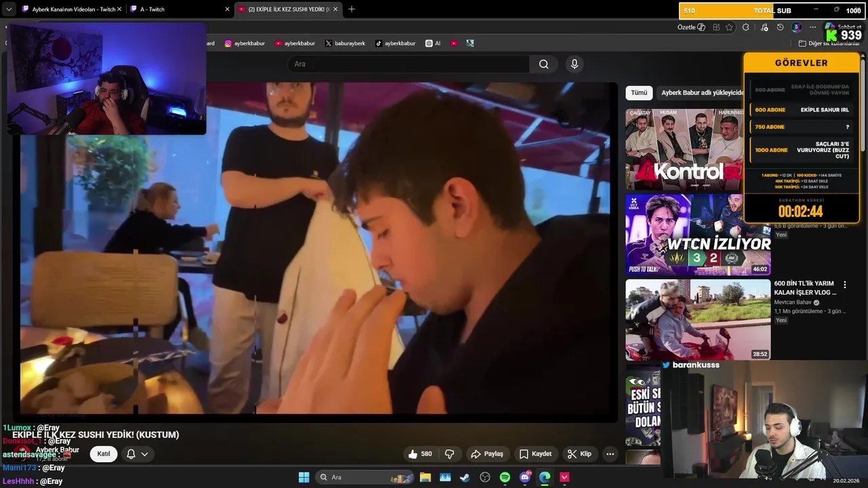868x488 pixels.
Task: Dislike the video with the thumbs-down icon
Action: (x=449, y=454)
